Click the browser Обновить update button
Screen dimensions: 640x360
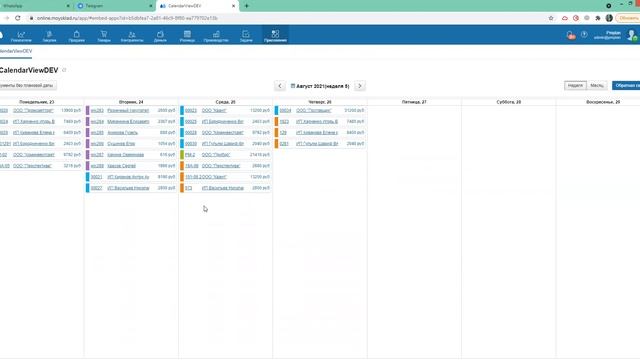tap(628, 18)
